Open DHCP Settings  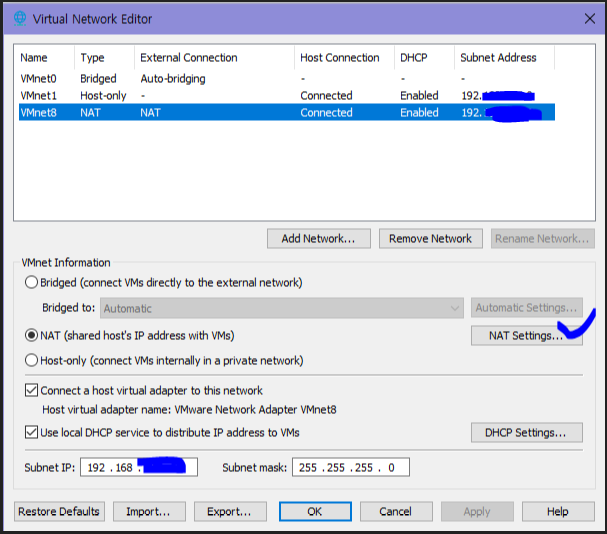click(527, 432)
